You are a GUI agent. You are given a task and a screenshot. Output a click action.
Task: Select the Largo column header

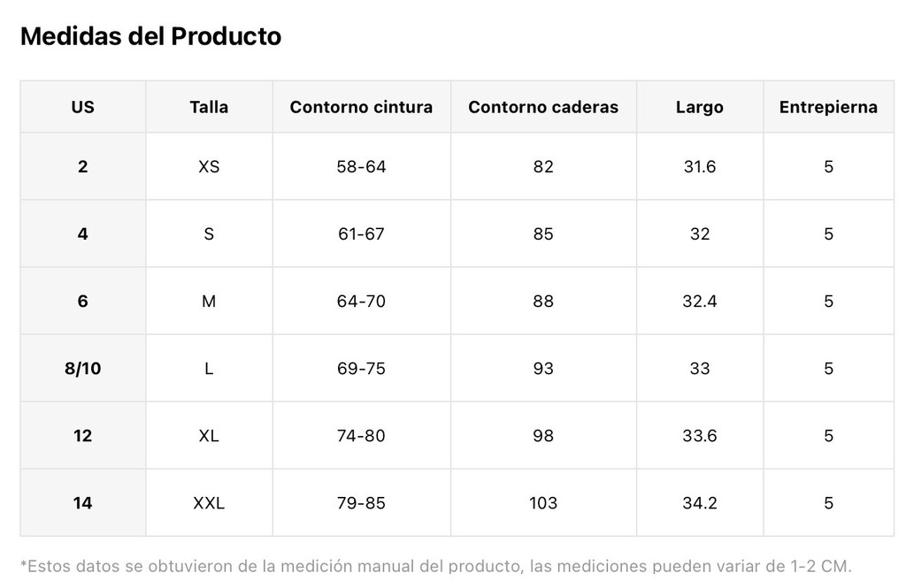pyautogui.click(x=700, y=107)
